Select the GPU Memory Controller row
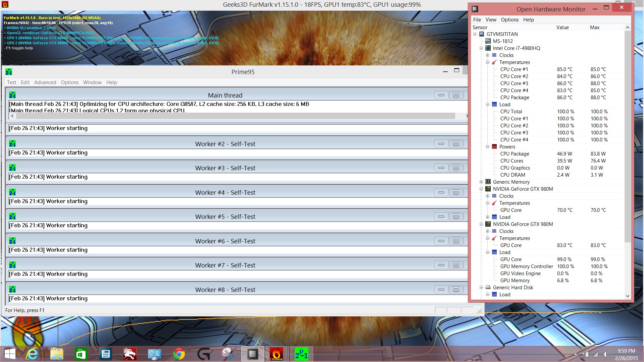This screenshot has height=362, width=644. pyautogui.click(x=548, y=266)
